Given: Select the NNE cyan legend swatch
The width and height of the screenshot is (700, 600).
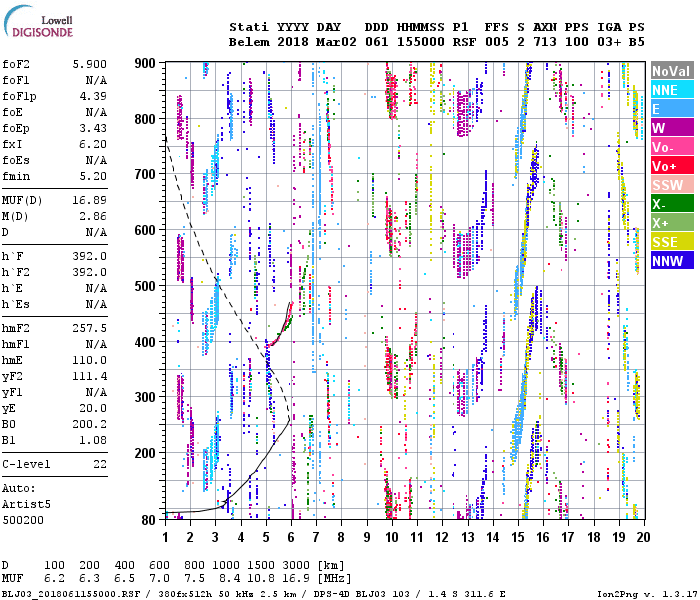Looking at the screenshot, I should tap(672, 90).
